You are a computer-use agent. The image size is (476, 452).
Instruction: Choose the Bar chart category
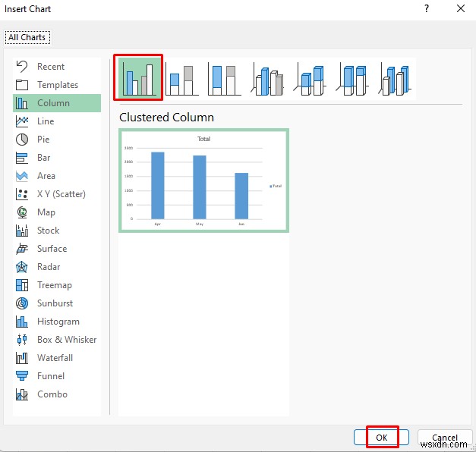[x=57, y=158]
